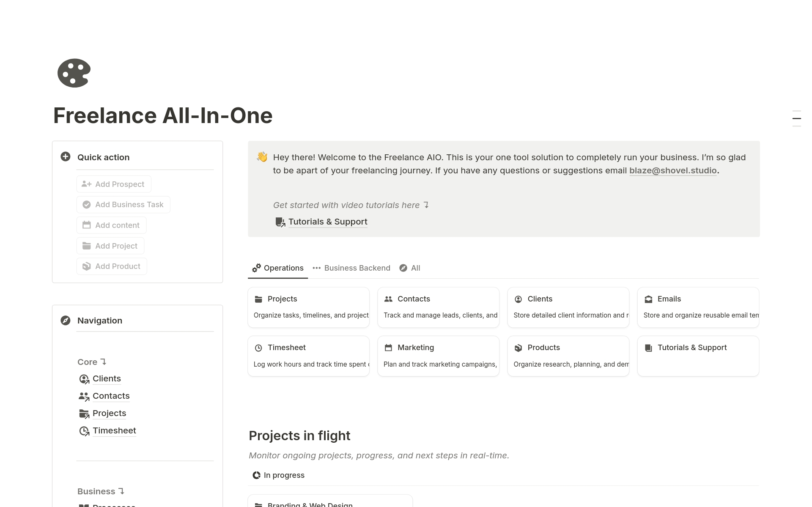Click the Core section label

pyautogui.click(x=92, y=362)
